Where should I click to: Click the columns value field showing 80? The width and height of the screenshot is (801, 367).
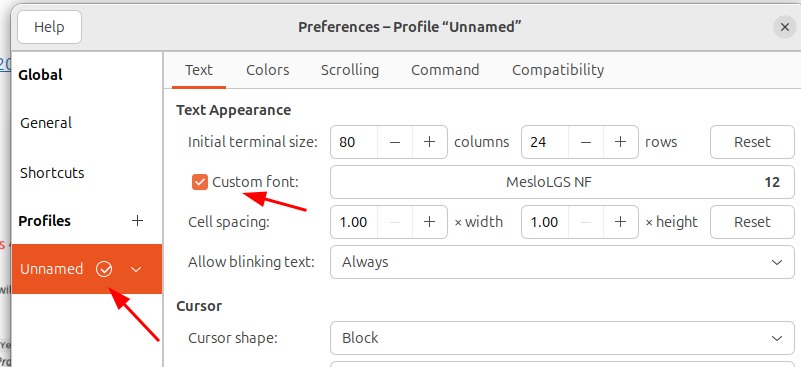point(354,142)
